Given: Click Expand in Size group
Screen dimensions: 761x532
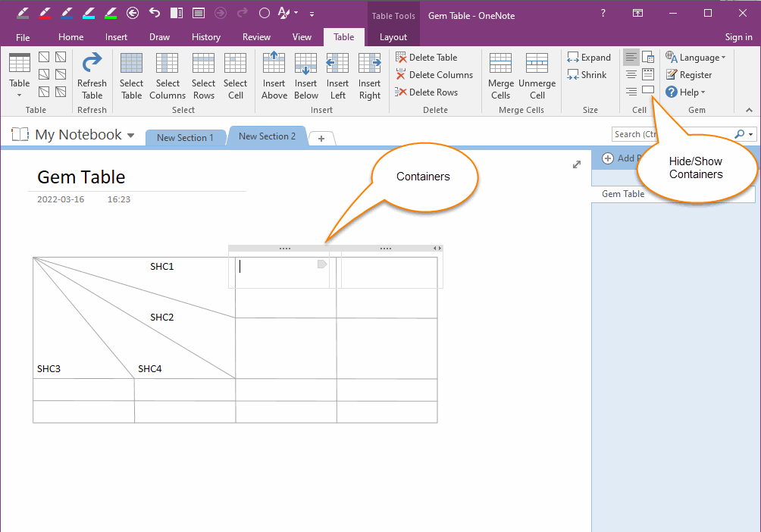Looking at the screenshot, I should pos(589,58).
